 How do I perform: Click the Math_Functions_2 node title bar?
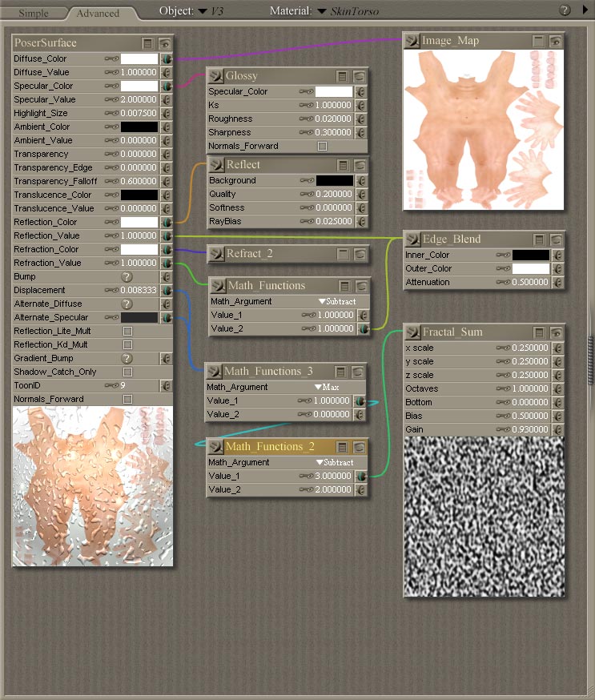(288, 447)
